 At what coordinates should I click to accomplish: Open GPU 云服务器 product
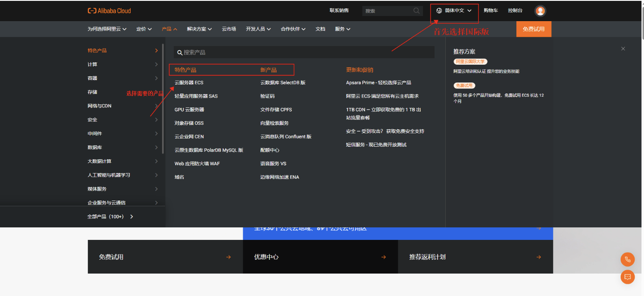(x=189, y=110)
